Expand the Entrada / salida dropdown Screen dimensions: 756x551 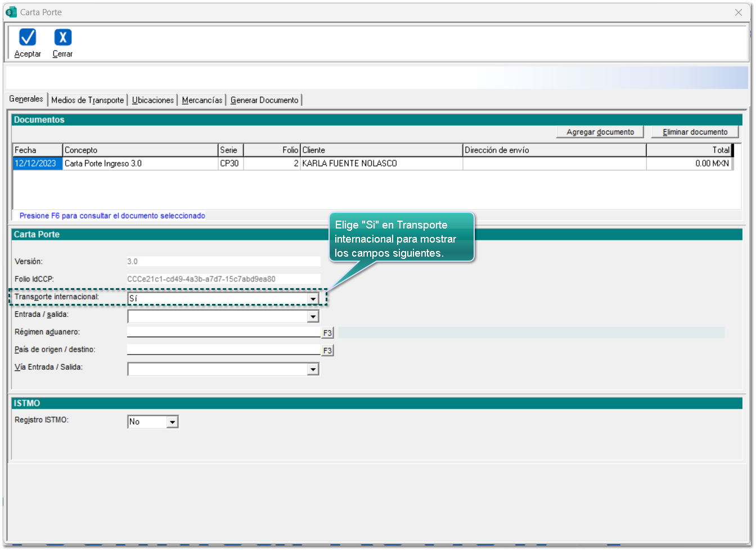click(x=313, y=317)
